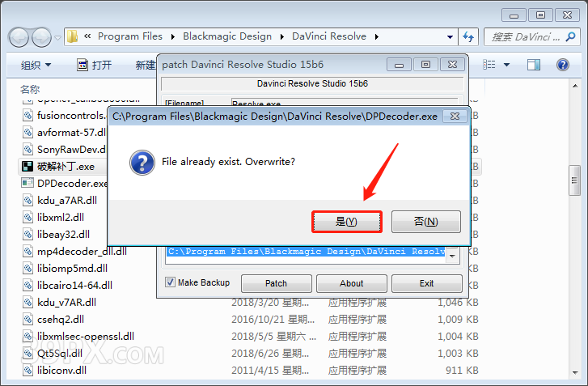Click the scrollbar up arrow
The height and width of the screenshot is (386, 588).
[575, 86]
